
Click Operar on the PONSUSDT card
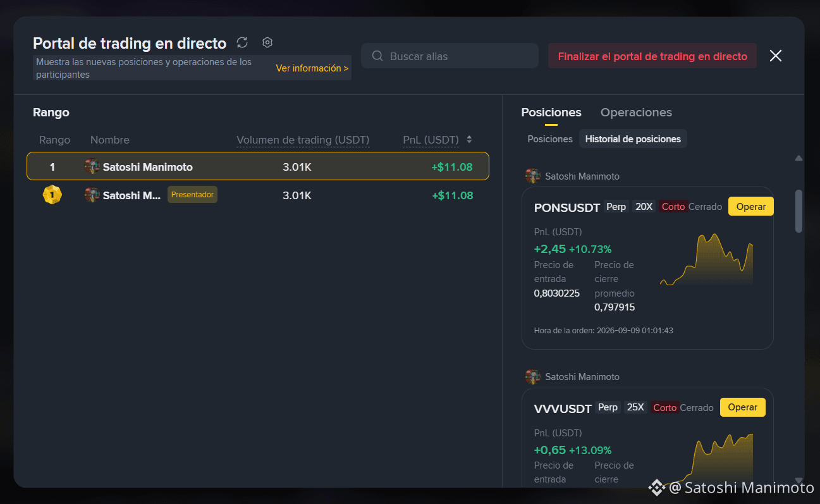[751, 207]
